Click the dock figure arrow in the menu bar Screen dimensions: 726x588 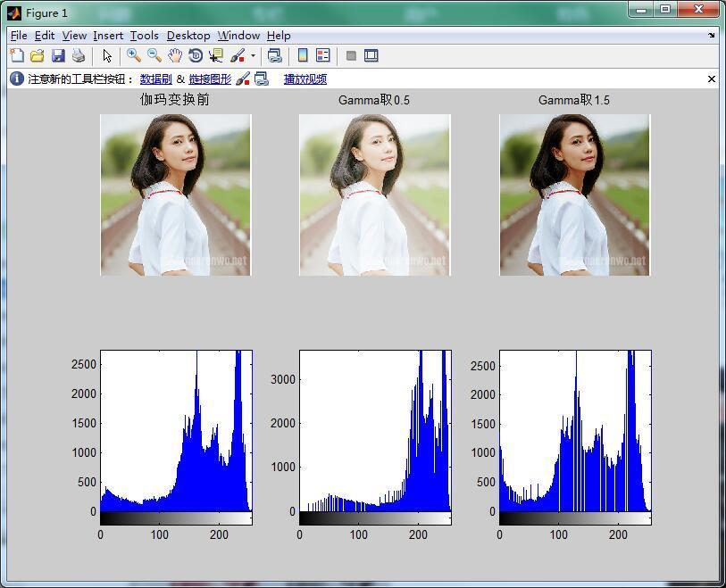[x=711, y=35]
